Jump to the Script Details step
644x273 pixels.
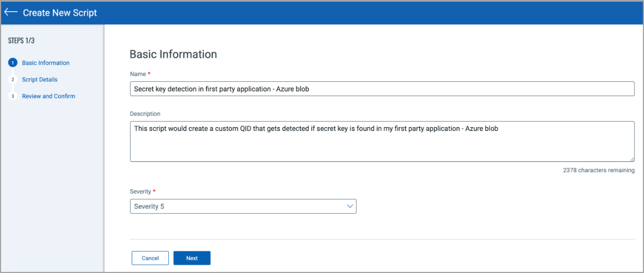(x=39, y=80)
